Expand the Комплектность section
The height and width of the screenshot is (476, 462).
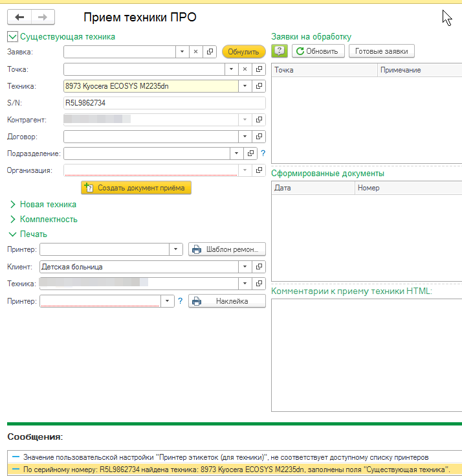pos(12,219)
